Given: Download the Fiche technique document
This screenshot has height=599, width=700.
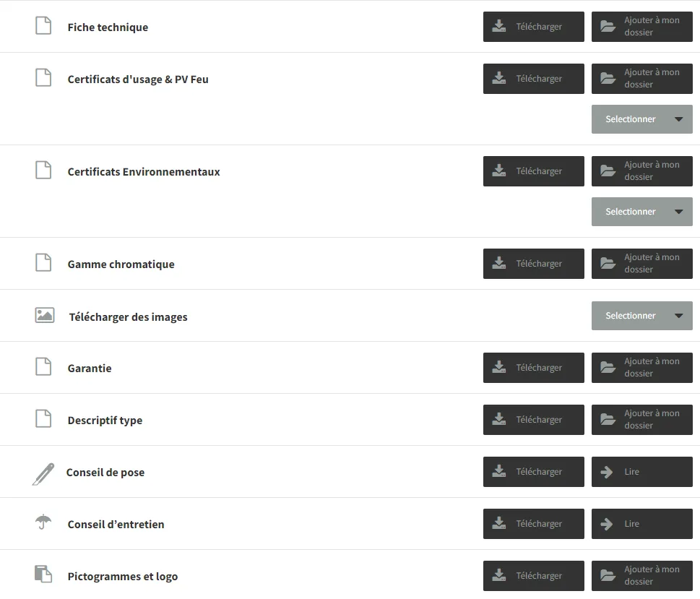Looking at the screenshot, I should click(533, 27).
